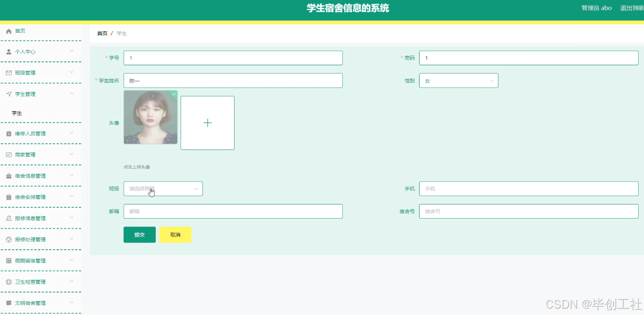The height and width of the screenshot is (315, 644).
Task: Open the 性别 gender dropdown
Action: click(x=458, y=80)
